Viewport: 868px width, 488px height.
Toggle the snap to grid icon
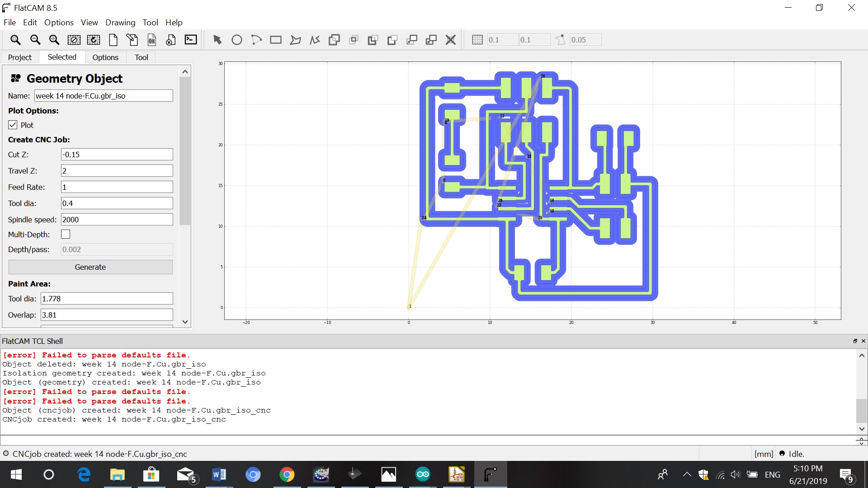pos(477,40)
